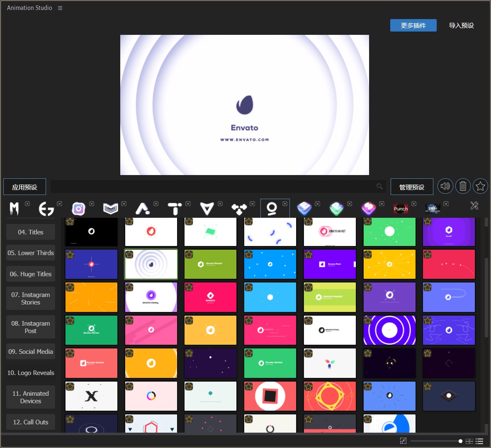Star the black thumbnail with white ring
This screenshot has height=448, width=491.
pos(70,222)
